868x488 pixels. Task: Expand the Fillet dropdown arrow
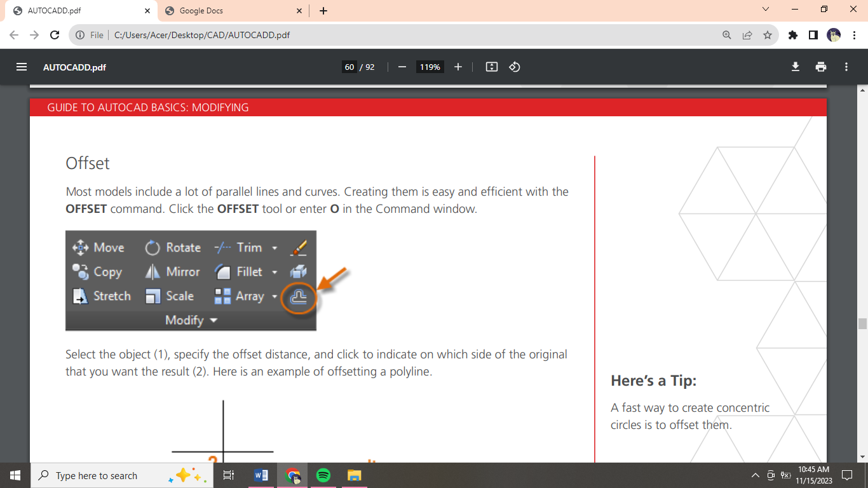click(275, 272)
